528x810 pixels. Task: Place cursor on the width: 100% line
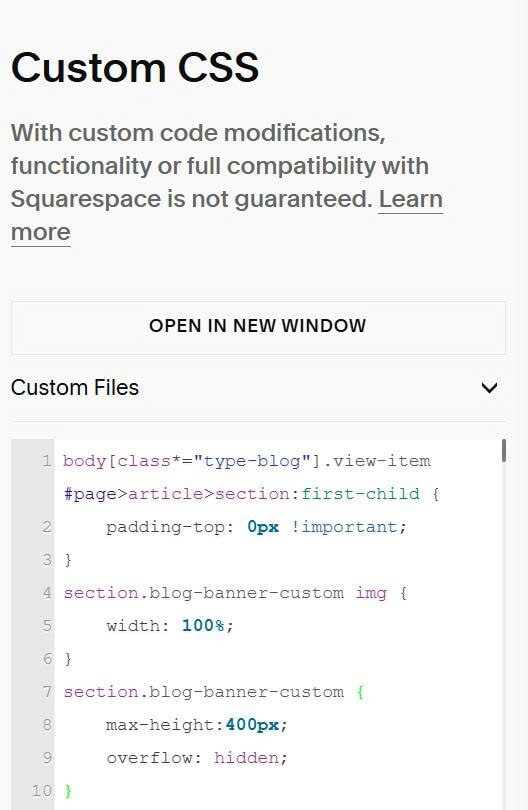point(170,626)
